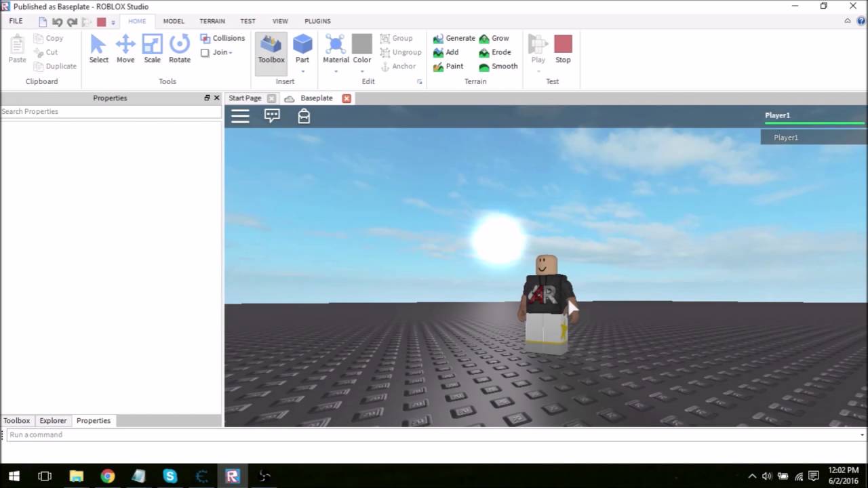Close the Properties panel
Viewport: 868px width, 488px height.
[216, 98]
